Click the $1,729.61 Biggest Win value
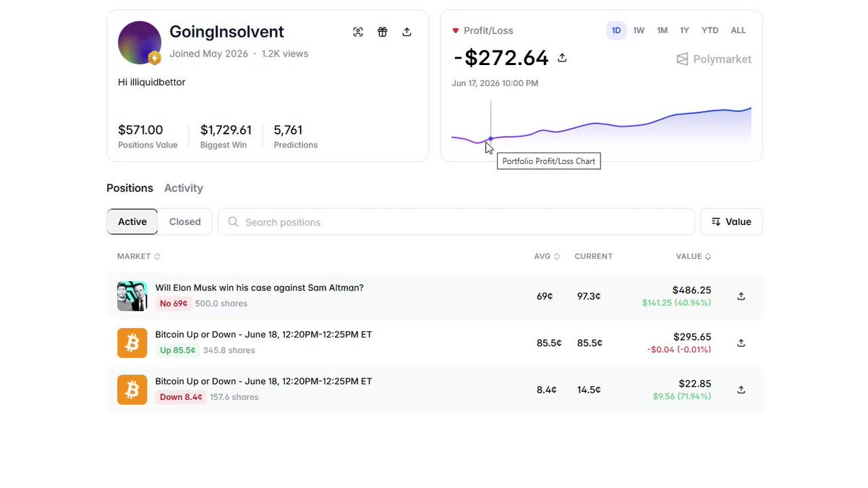Screen dimensions: 868x488 click(x=226, y=130)
